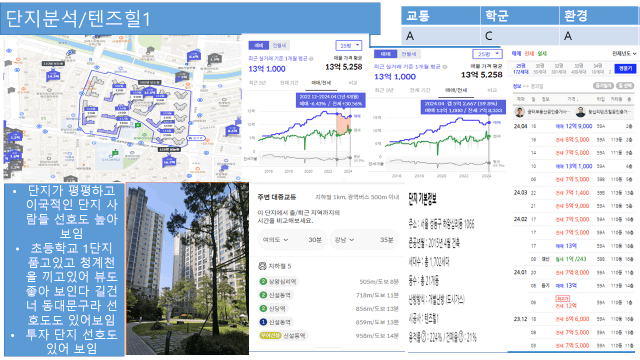Open the 25평 size dropdown in left chart
The height and width of the screenshot is (360, 640).
click(349, 45)
